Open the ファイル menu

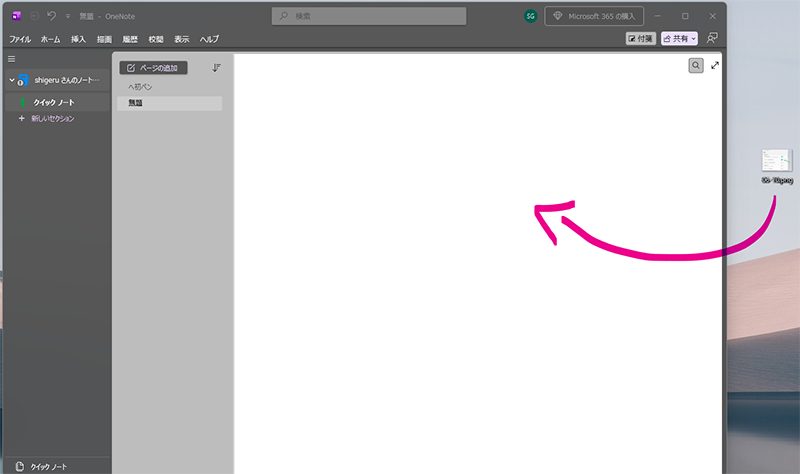point(20,39)
